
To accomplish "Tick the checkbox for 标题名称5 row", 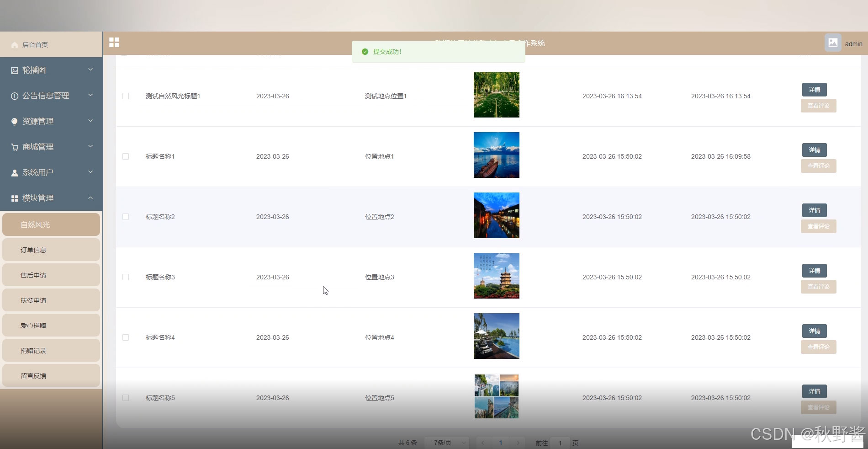I will (126, 398).
